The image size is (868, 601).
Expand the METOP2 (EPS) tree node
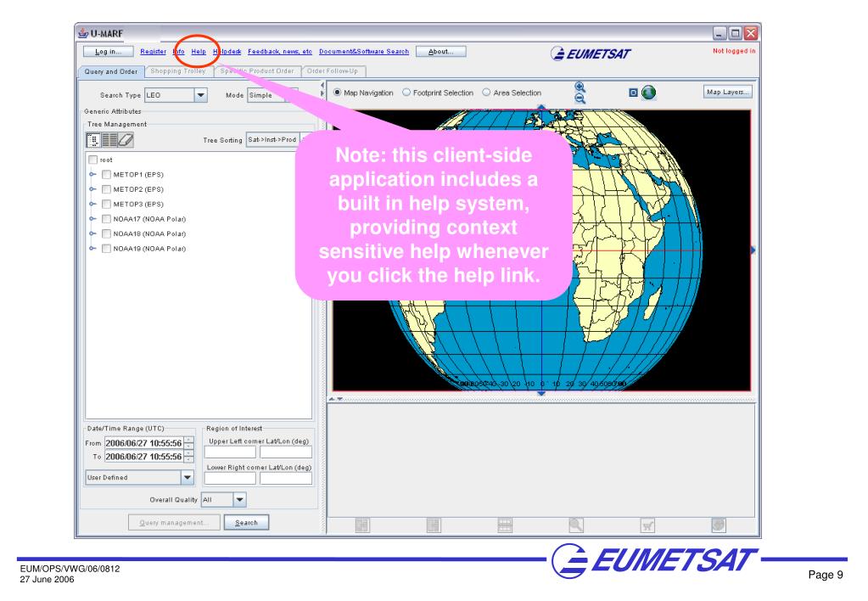coord(93,189)
